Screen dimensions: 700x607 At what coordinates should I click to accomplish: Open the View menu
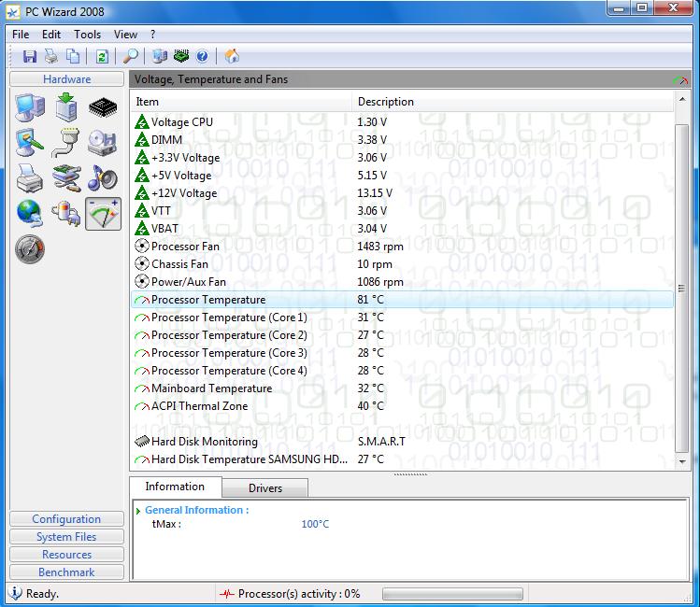tap(125, 35)
